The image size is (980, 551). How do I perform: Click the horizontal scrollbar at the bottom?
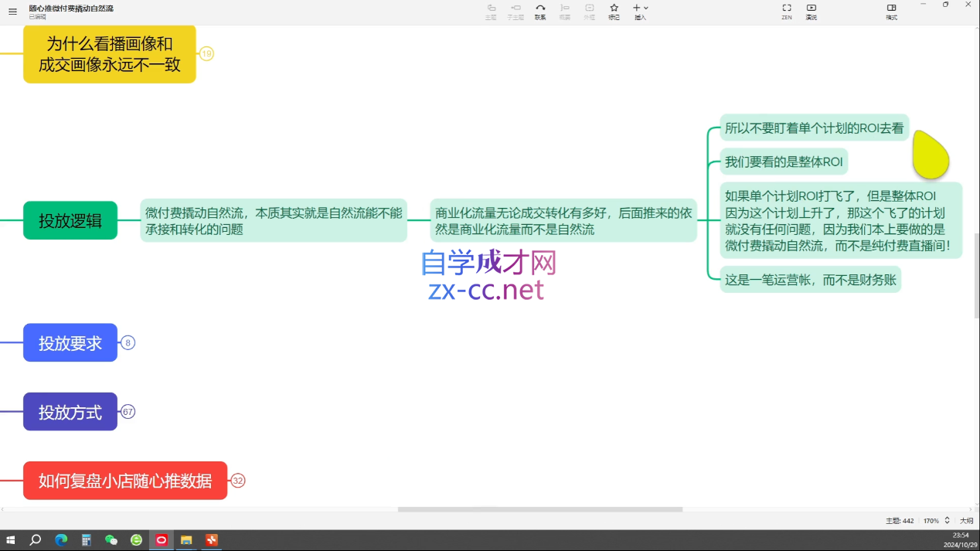539,508
